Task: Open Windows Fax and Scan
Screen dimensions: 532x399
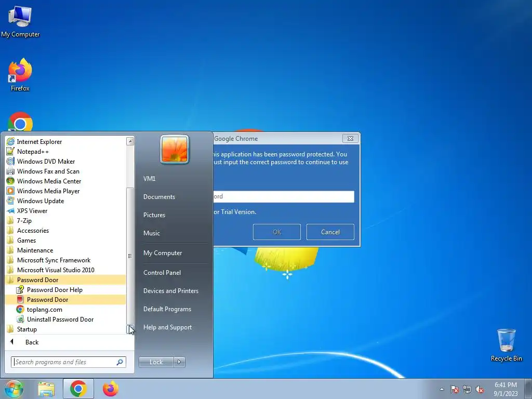Action: tap(65, 171)
